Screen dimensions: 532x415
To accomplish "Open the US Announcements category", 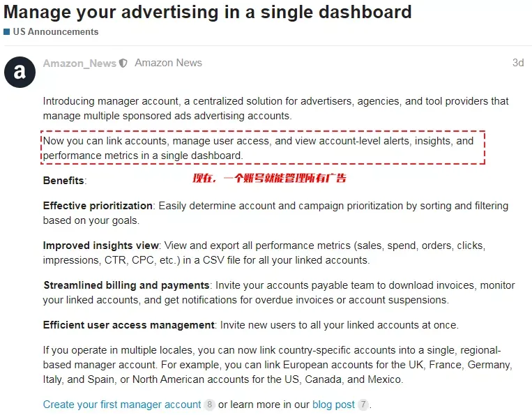I will click(56, 32).
